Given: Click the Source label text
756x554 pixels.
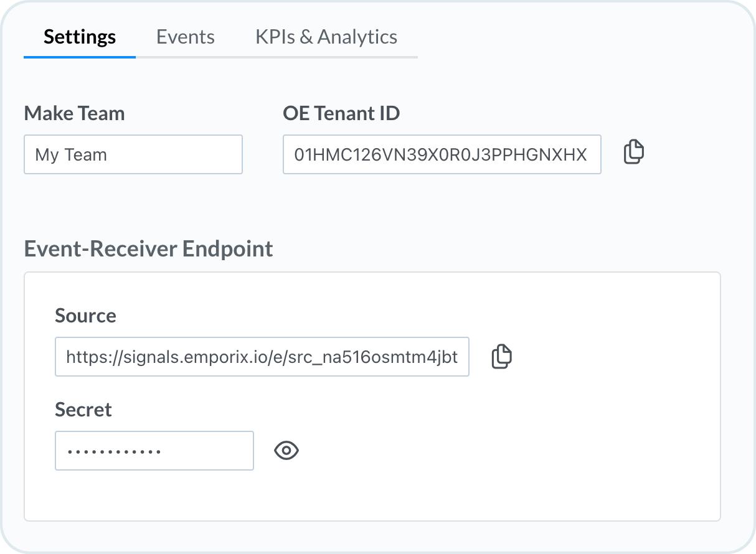Looking at the screenshot, I should (x=85, y=316).
